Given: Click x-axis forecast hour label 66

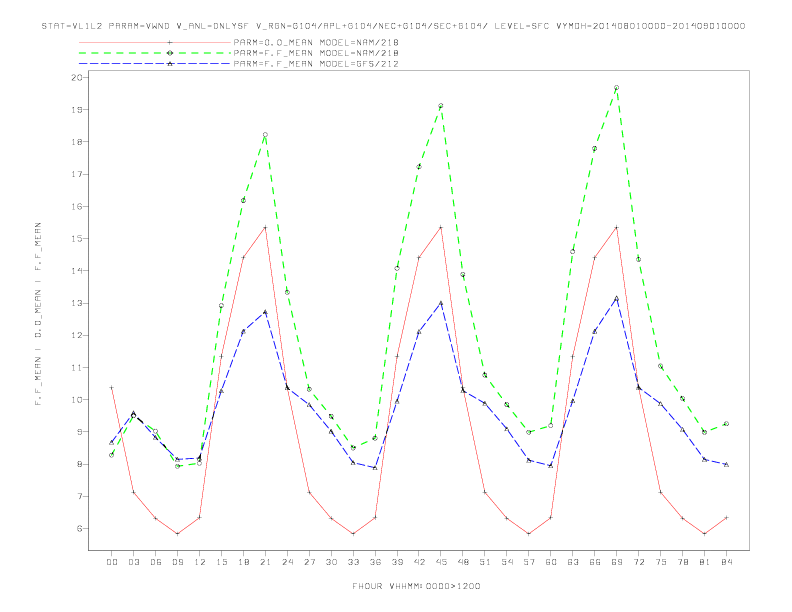Looking at the screenshot, I should (595, 562).
